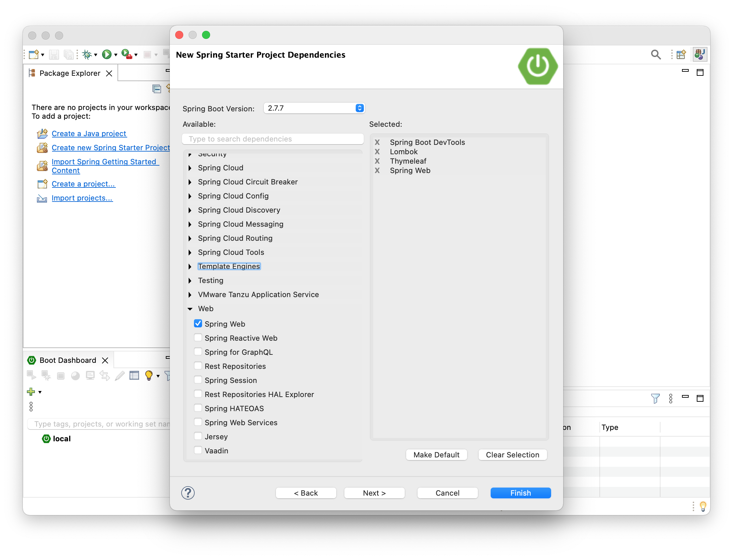Click the dependency search input field
Image resolution: width=733 pixels, height=560 pixels.
(273, 139)
